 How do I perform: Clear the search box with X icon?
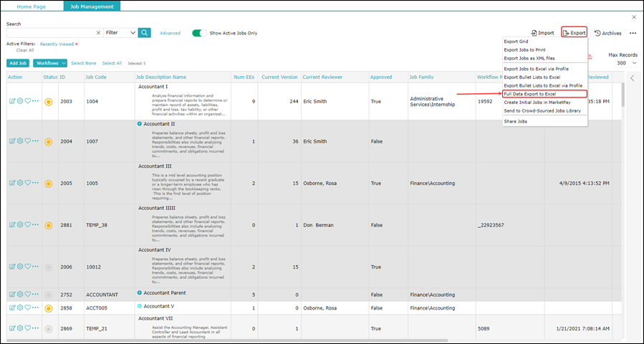click(98, 33)
